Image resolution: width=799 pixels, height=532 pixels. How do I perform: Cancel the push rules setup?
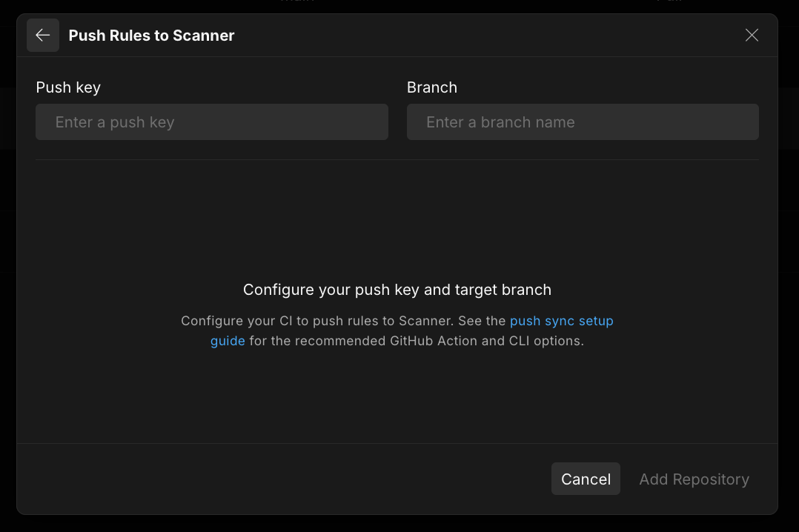(x=586, y=479)
